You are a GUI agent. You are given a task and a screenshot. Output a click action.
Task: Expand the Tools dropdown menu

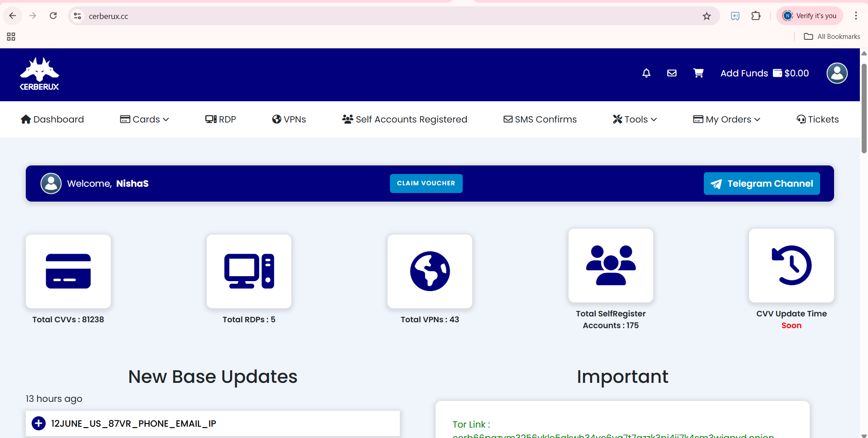(635, 119)
